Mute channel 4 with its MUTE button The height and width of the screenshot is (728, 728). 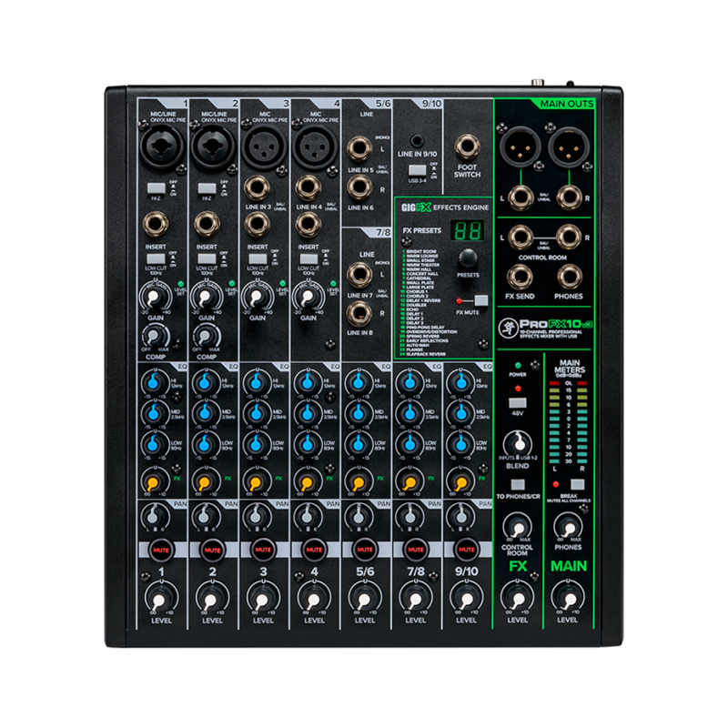pos(314,551)
